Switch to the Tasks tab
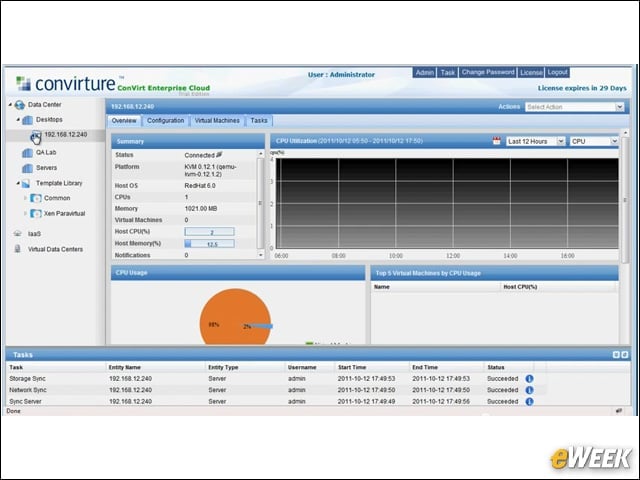The width and height of the screenshot is (640, 480). pos(259,121)
